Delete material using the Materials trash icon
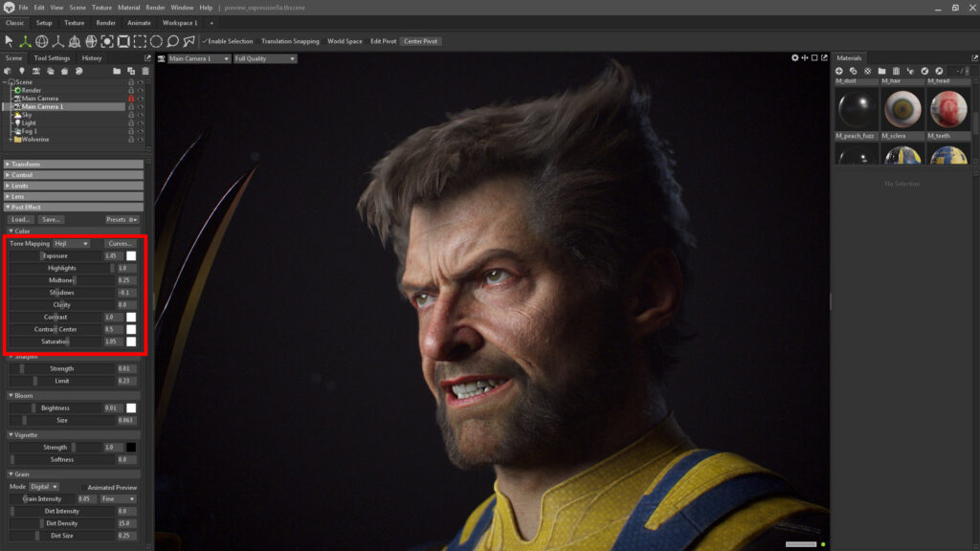 pyautogui.click(x=897, y=71)
